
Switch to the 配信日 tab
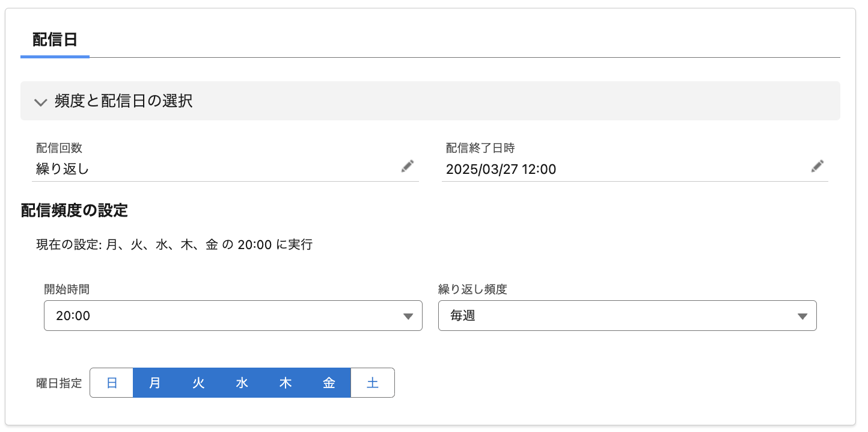[55, 40]
